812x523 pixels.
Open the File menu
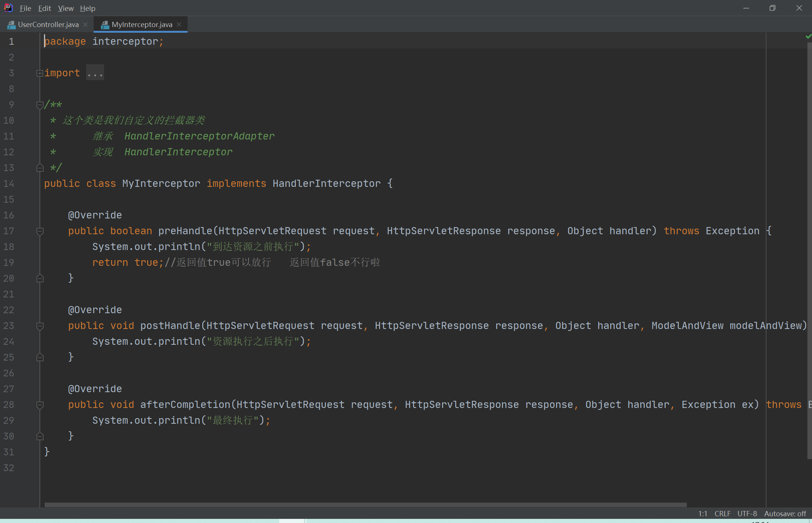(25, 8)
